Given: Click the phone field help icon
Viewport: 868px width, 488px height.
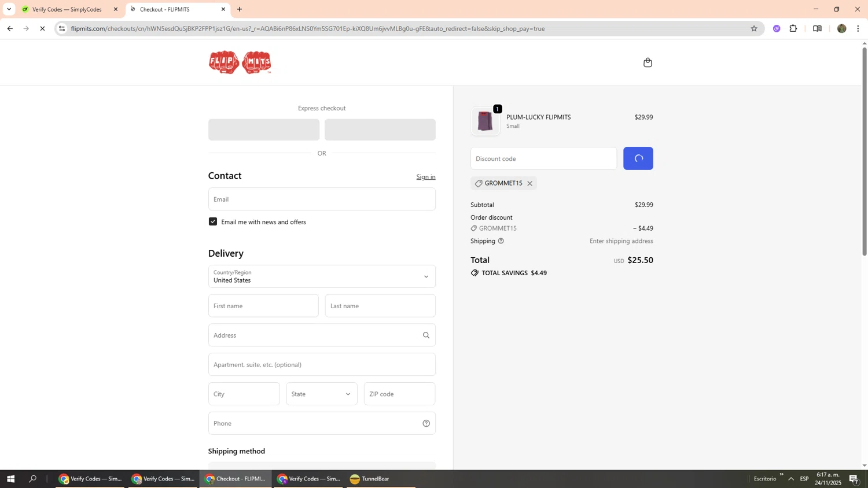Looking at the screenshot, I should (426, 423).
